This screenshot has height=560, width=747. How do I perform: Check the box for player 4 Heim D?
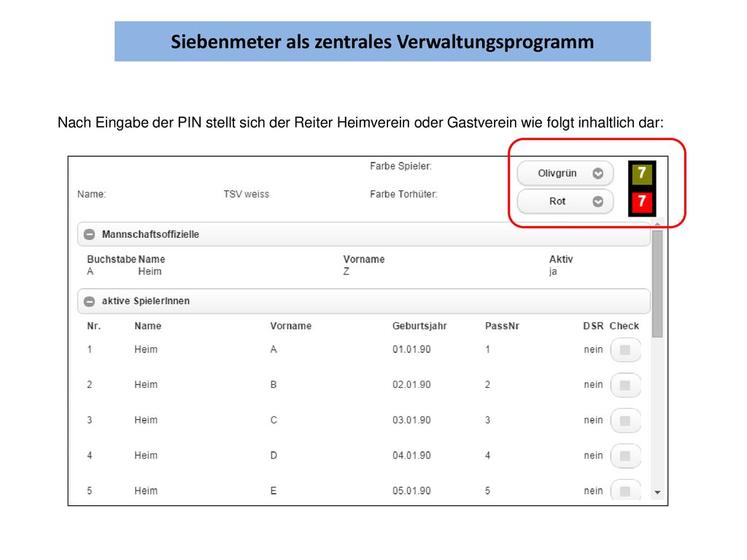625,456
